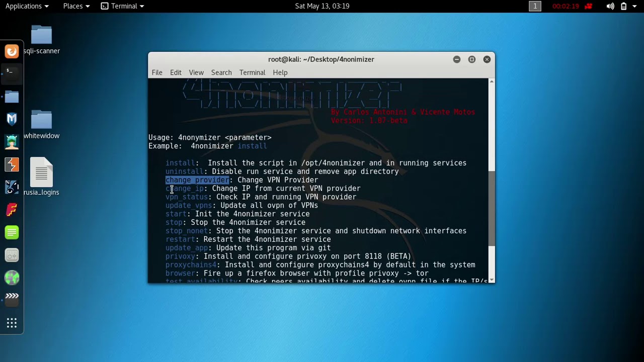Click the battery status icon
Screen dimensions: 644x362
click(x=623, y=6)
